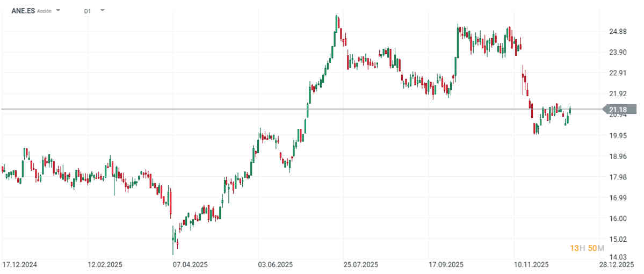Click the 28.12.2025 date label
Image resolution: width=644 pixels, height=274 pixels.
click(x=617, y=265)
